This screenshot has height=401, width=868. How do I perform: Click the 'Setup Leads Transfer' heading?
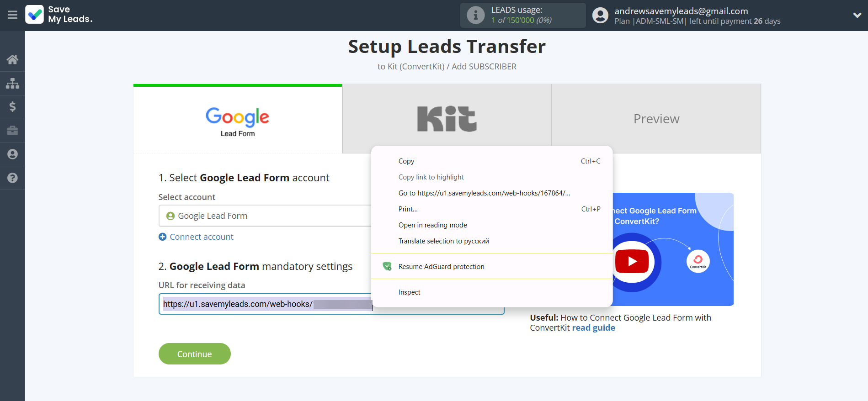pyautogui.click(x=447, y=47)
